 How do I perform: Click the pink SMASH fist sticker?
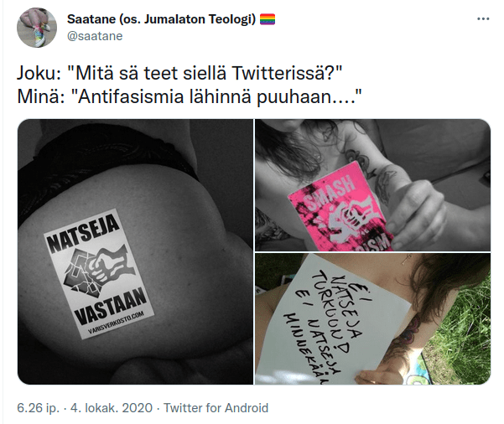(x=341, y=207)
